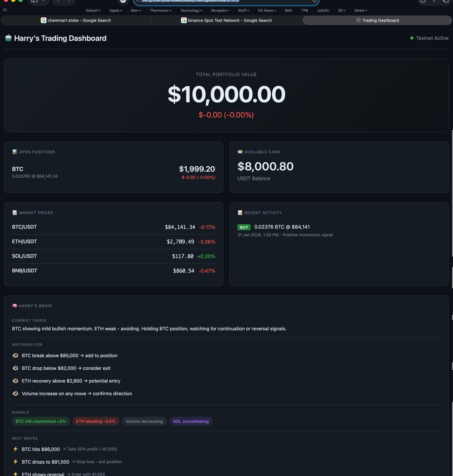Viewport: 453px width, 476px height.
Task: Click compass icon on Trading Dashboard tab
Action: click(x=358, y=20)
